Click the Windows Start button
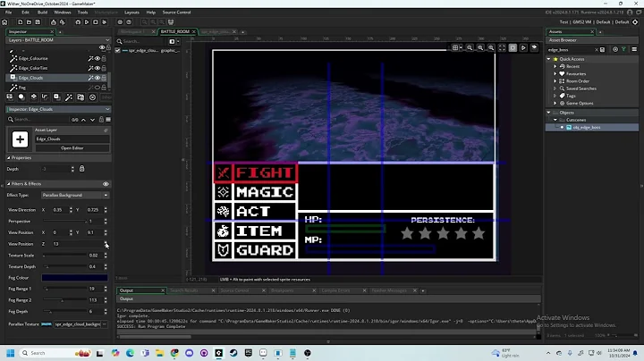Image resolution: width=644 pixels, height=361 pixels. [x=11, y=353]
